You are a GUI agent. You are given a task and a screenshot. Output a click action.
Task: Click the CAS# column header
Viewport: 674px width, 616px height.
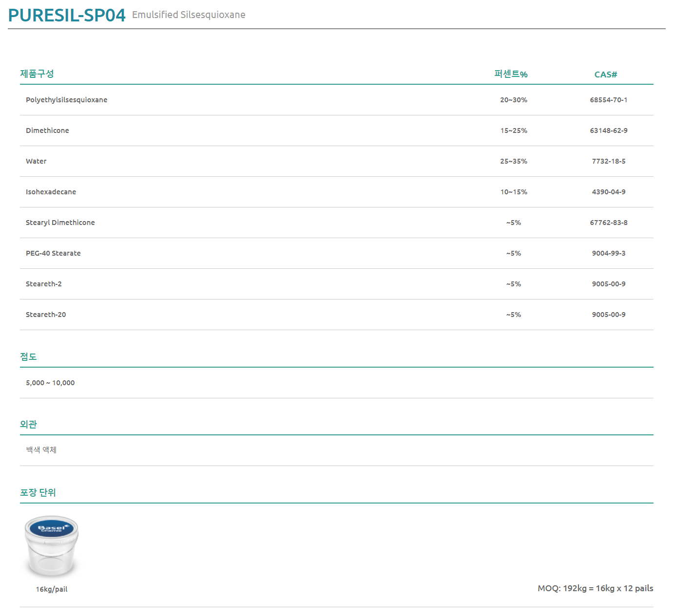(606, 75)
